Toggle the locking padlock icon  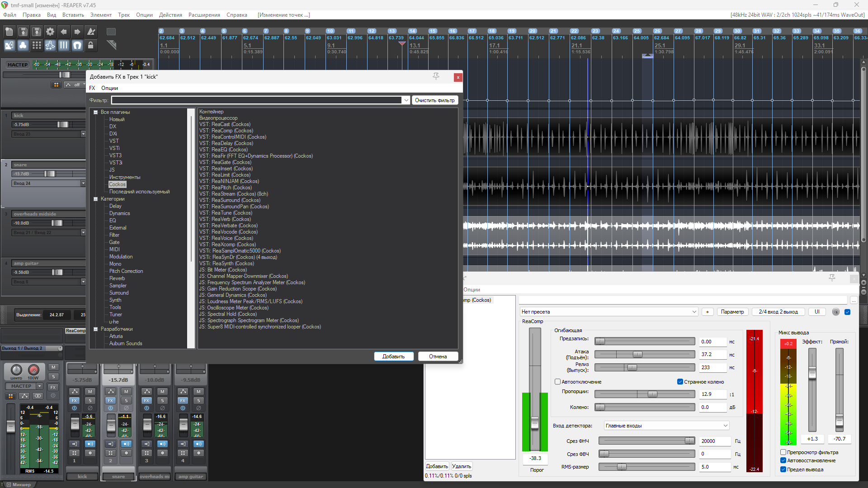pos(91,45)
